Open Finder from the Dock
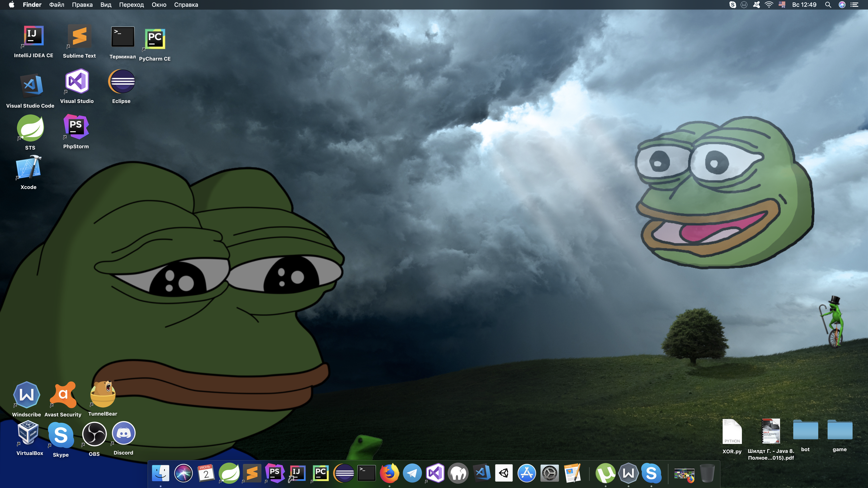The height and width of the screenshot is (488, 868). (x=160, y=473)
